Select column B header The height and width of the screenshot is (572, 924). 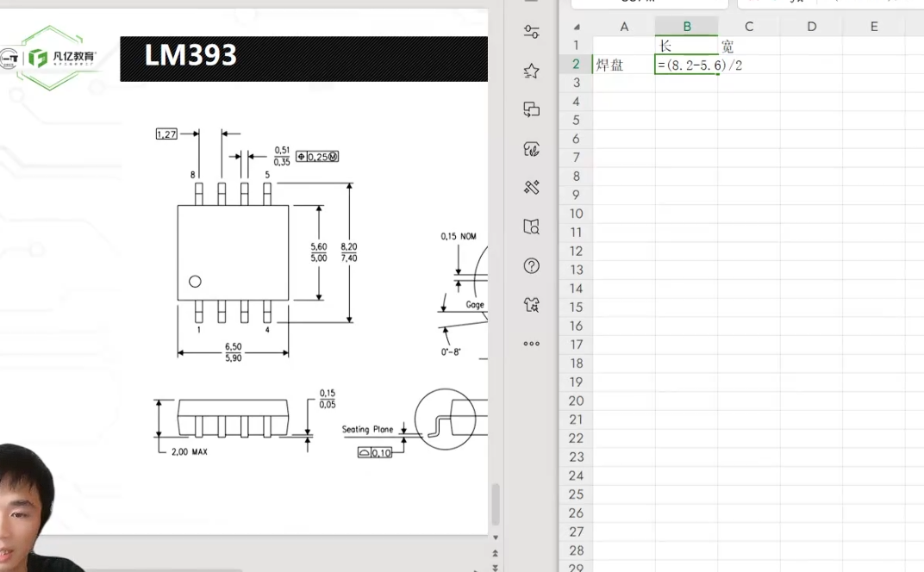click(x=686, y=27)
